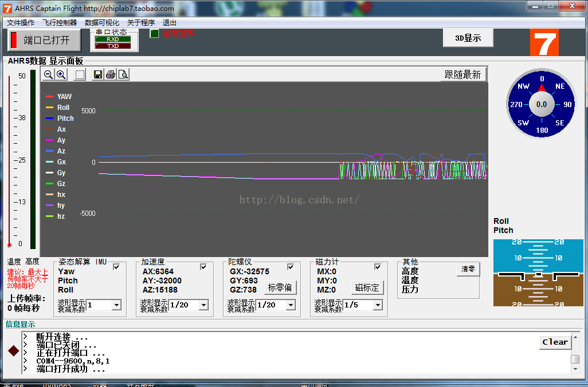The height and width of the screenshot is (387, 588).
Task: Click the dark red diamond icon
Action: (x=14, y=351)
